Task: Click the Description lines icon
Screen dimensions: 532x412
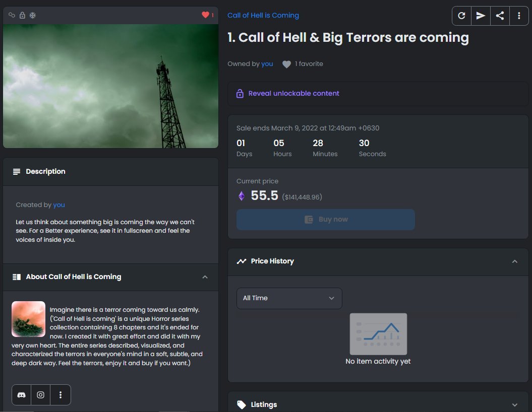Action: point(16,172)
